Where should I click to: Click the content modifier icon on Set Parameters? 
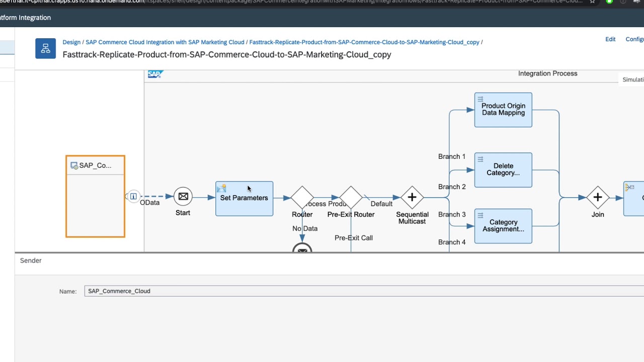[x=221, y=189]
